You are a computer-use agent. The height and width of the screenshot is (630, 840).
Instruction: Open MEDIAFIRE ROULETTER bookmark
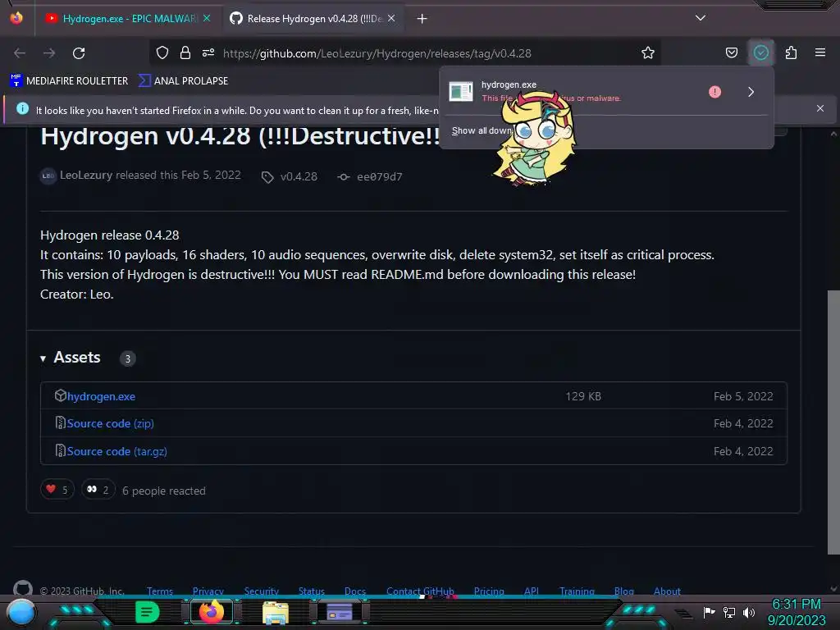pyautogui.click(x=69, y=81)
